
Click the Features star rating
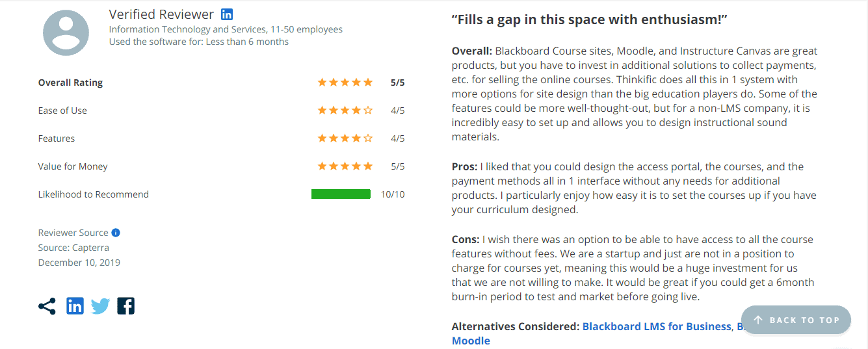click(x=345, y=138)
